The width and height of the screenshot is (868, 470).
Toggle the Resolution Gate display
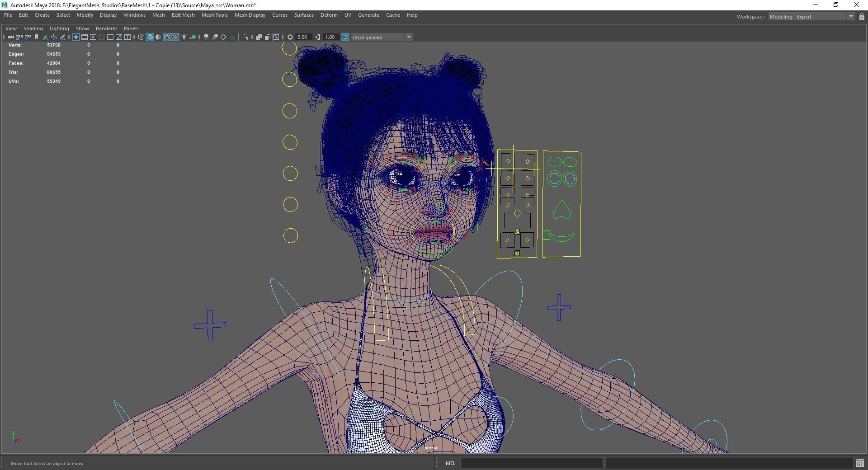click(93, 37)
